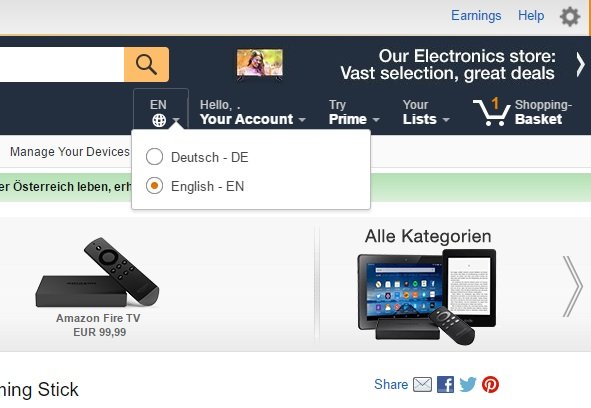
Task: Click the Amazon Fire TV product thumbnail
Action: [x=97, y=272]
